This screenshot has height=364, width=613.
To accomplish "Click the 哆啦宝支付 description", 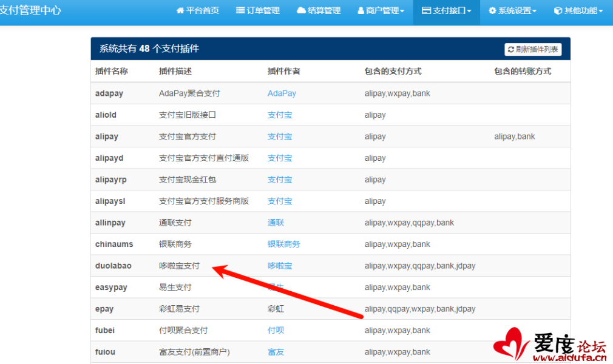I will click(179, 266).
